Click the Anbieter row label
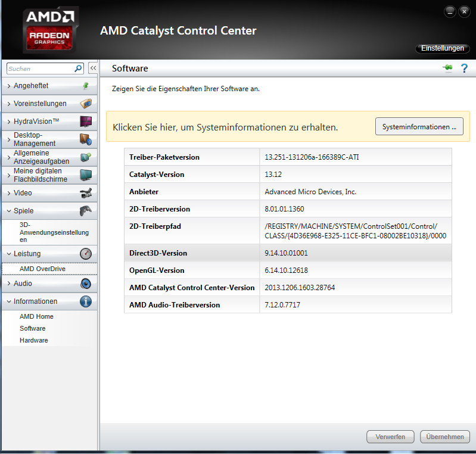 (144, 192)
